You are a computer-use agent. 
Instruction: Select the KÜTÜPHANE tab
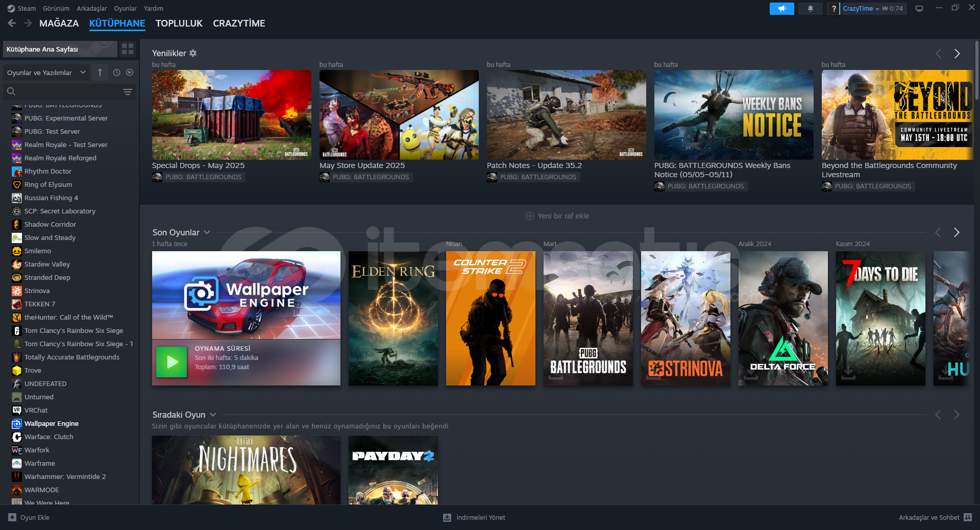point(117,23)
